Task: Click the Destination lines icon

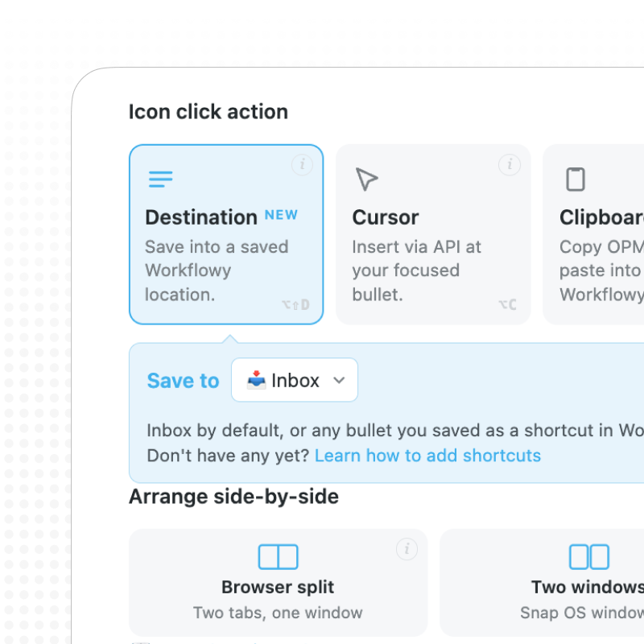Action: (160, 179)
